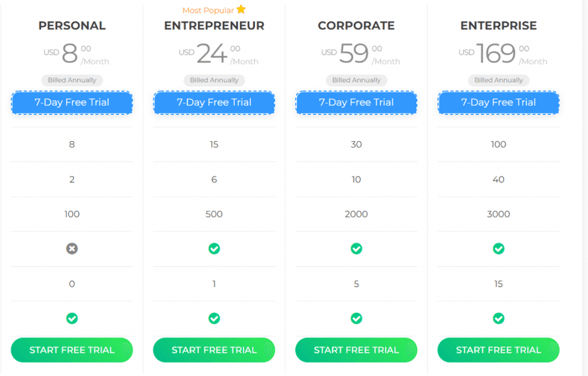Start free trial for the Entrepreneur plan
The image size is (588, 376).
(x=214, y=350)
